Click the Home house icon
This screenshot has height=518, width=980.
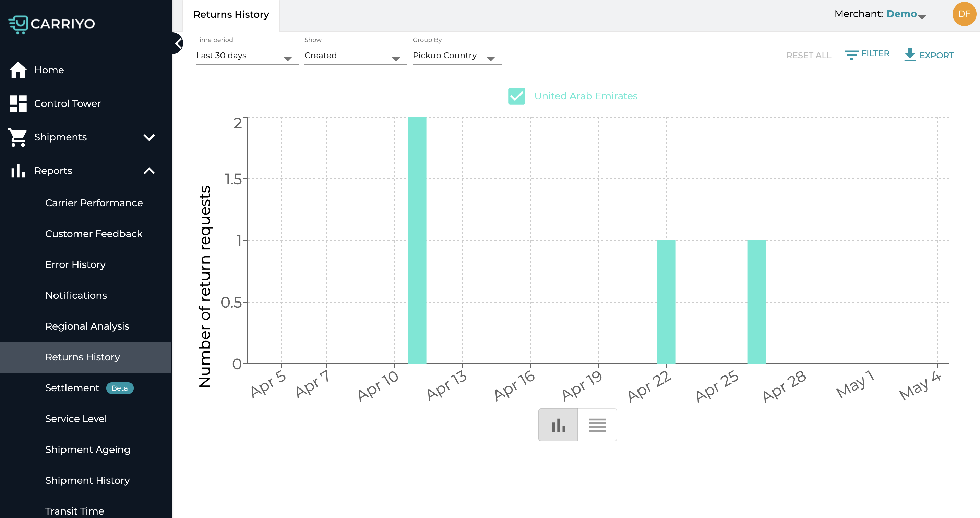coord(18,70)
